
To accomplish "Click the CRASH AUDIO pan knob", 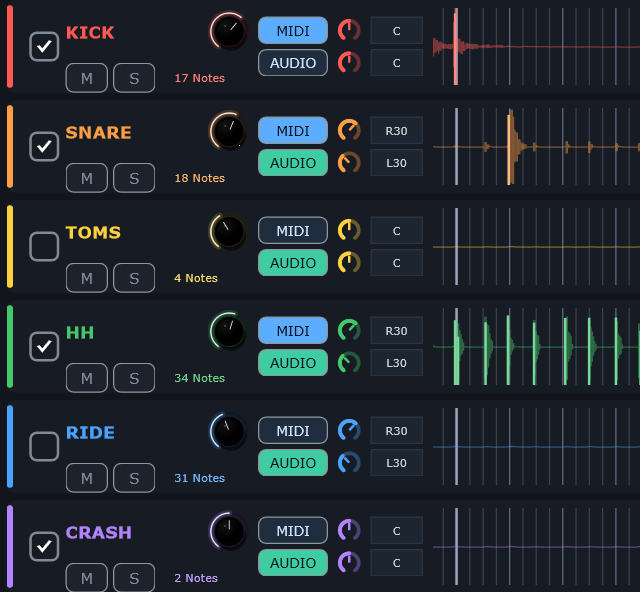I will coord(349,563).
